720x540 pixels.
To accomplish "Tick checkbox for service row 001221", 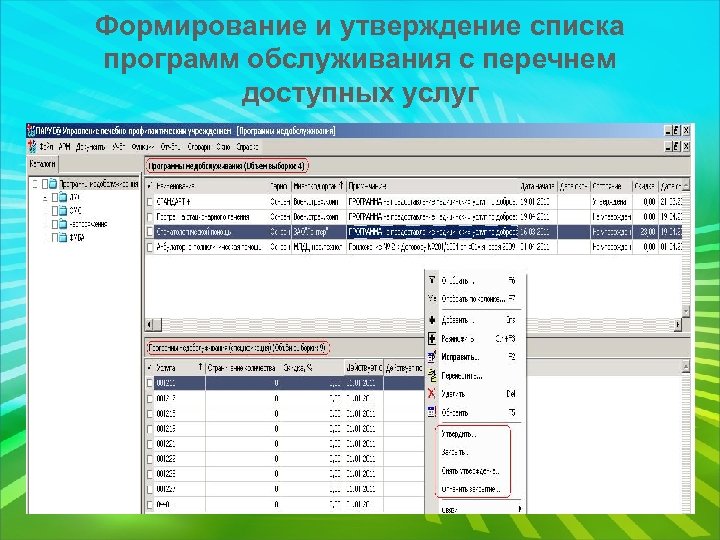I will (x=150, y=444).
